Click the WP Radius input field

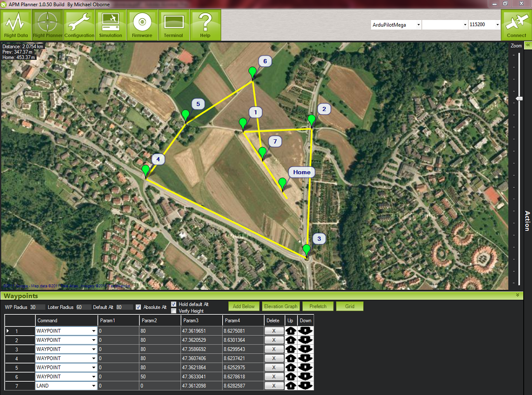tap(37, 307)
